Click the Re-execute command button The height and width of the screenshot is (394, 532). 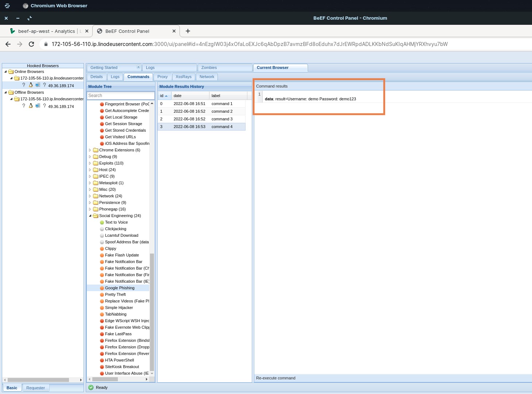(x=276, y=378)
